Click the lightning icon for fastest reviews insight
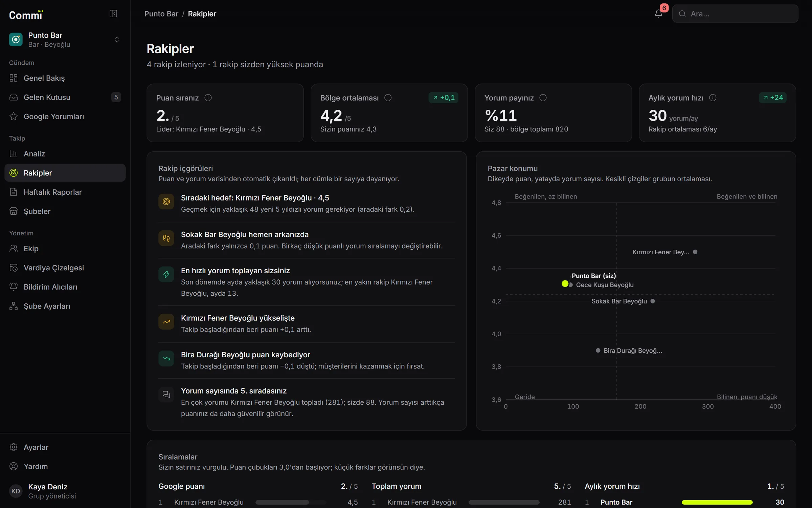Image resolution: width=812 pixels, height=508 pixels. pyautogui.click(x=166, y=274)
